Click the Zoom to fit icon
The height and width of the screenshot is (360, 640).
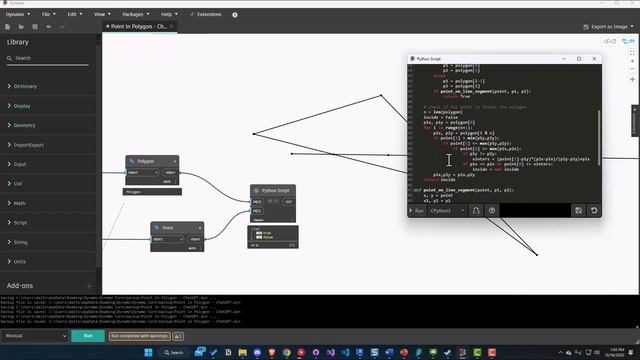tap(632, 53)
